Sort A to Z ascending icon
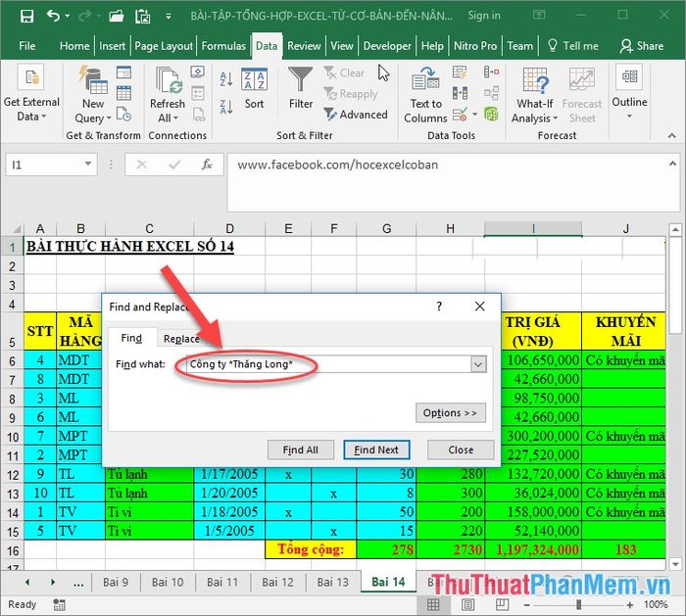 [x=226, y=79]
